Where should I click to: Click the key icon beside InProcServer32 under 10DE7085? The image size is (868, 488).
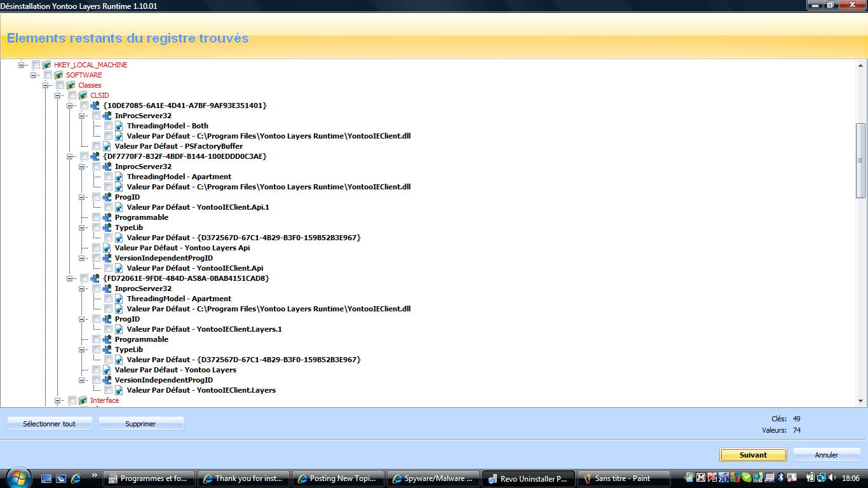107,116
